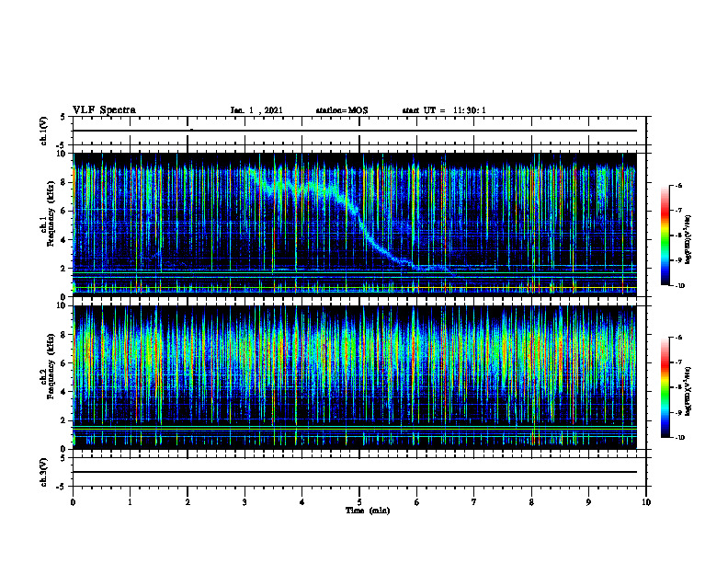Click the ch.2 color bar "log(PSD)" label
Image resolution: width=728 pixels, height=563 pixels.
pyautogui.click(x=688, y=391)
